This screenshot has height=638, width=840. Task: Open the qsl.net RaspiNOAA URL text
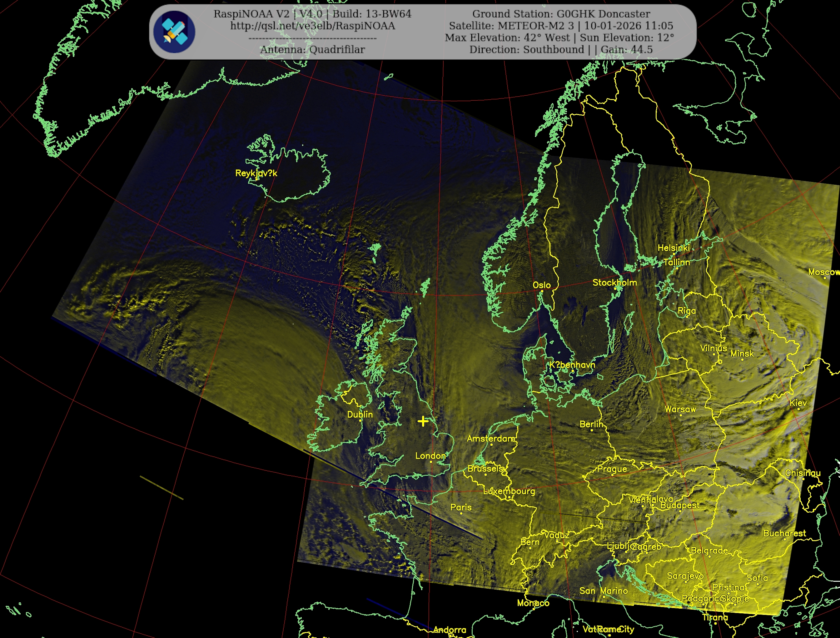tap(312, 26)
